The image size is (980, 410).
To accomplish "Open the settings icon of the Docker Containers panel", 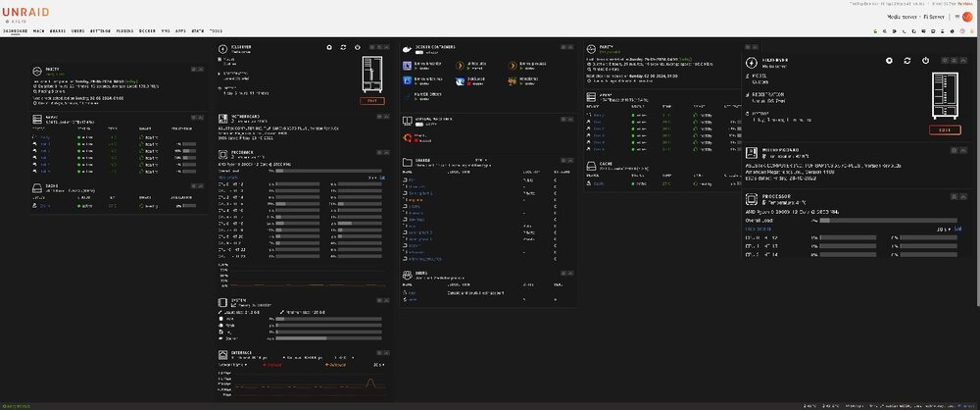I will click(x=563, y=47).
